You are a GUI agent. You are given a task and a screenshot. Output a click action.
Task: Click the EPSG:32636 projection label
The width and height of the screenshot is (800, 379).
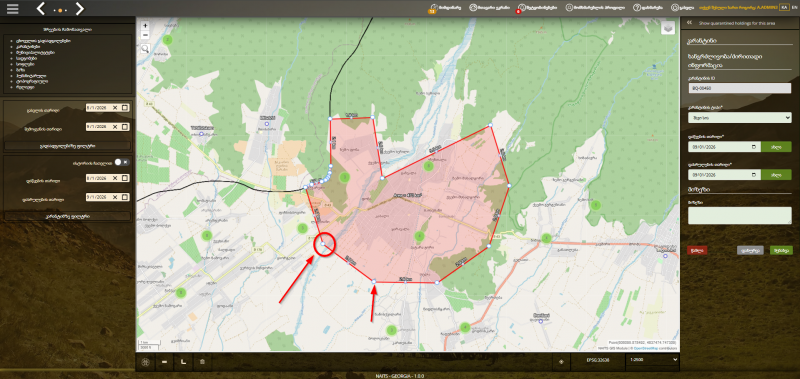click(x=599, y=360)
